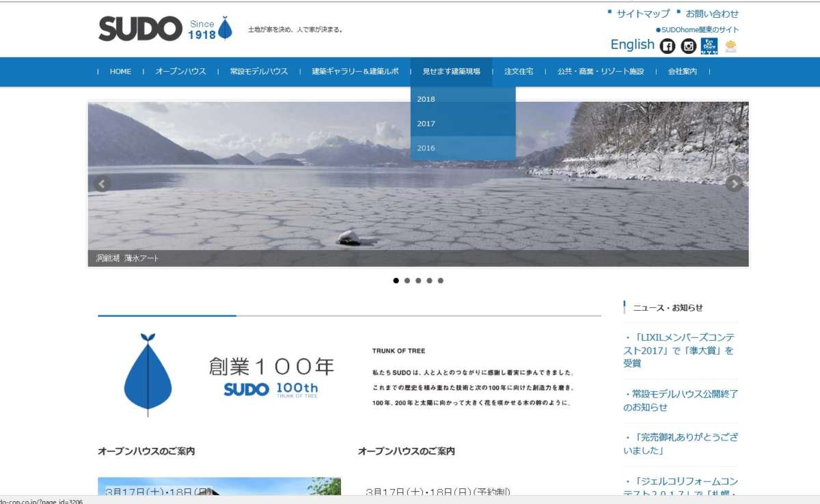The image size is (820, 504).
Task: Select the first carousel dot indicator
Action: pyautogui.click(x=396, y=280)
